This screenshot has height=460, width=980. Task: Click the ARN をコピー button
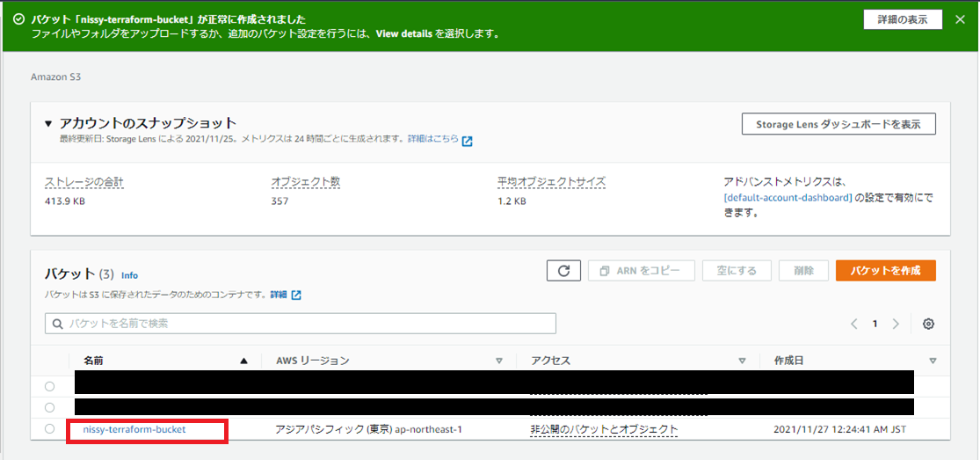click(642, 270)
